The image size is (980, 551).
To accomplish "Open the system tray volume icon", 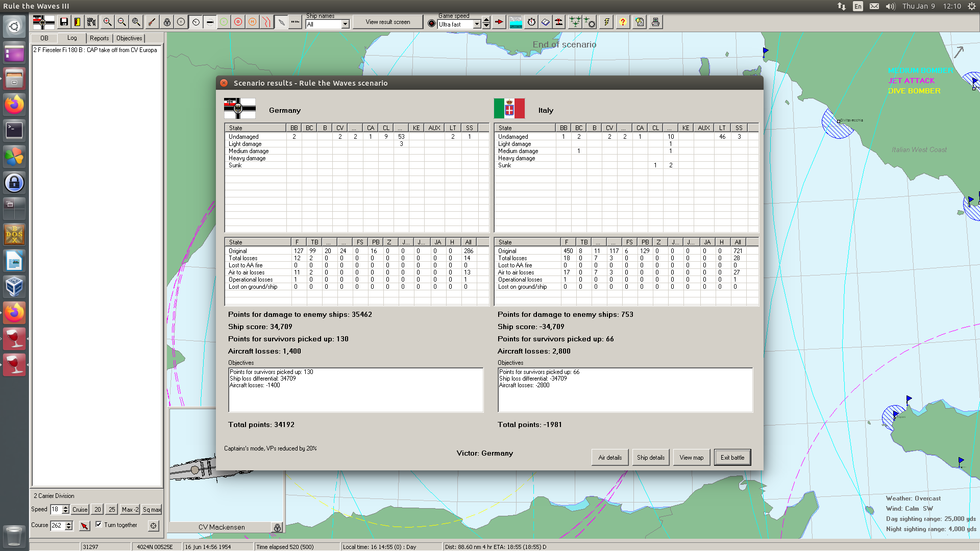I will [891, 6].
